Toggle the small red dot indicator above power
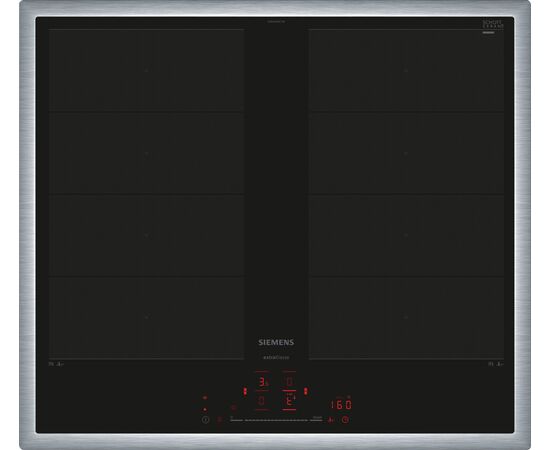Screen dimensions: 550x450 click(205, 409)
